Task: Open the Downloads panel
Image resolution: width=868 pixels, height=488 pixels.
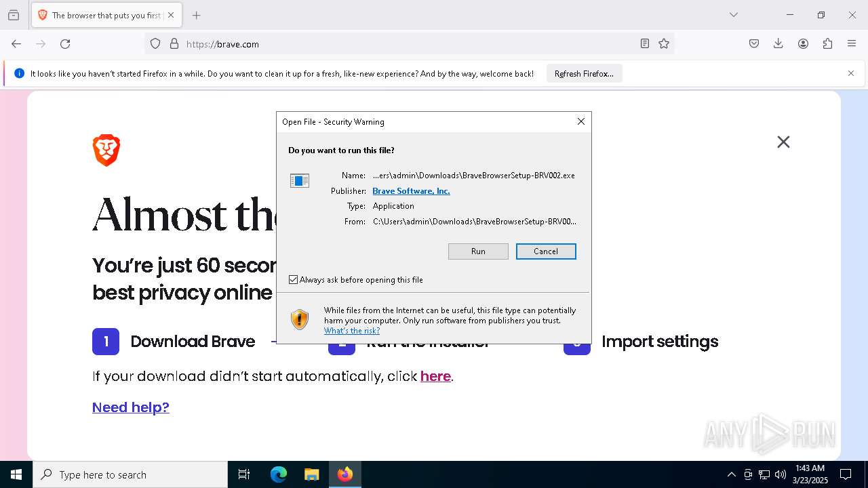Action: 778,44
